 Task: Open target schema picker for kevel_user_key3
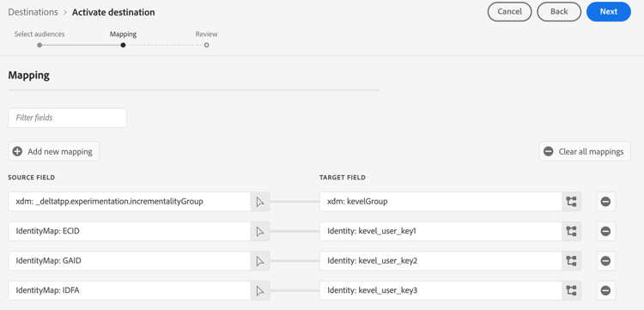click(571, 291)
